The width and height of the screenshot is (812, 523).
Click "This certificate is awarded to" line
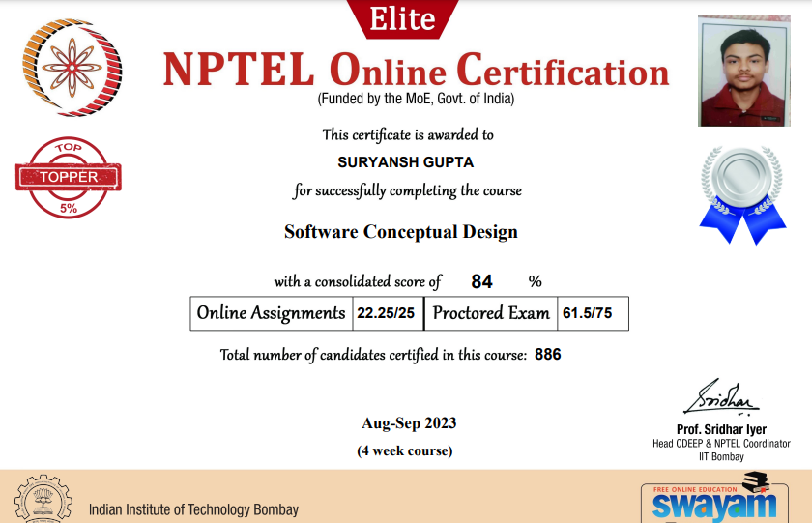tap(408, 134)
